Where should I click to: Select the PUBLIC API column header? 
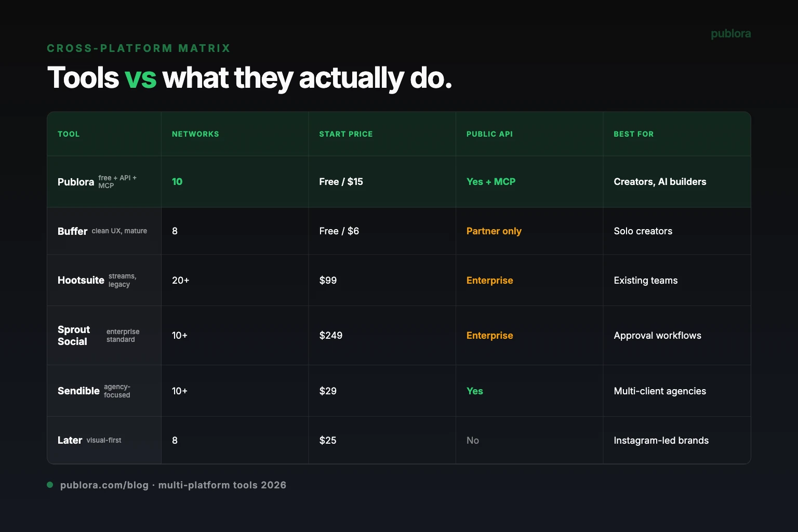tap(489, 134)
